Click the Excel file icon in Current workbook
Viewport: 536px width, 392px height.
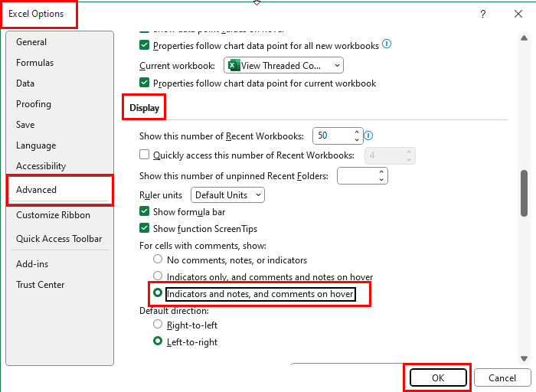pyautogui.click(x=234, y=65)
